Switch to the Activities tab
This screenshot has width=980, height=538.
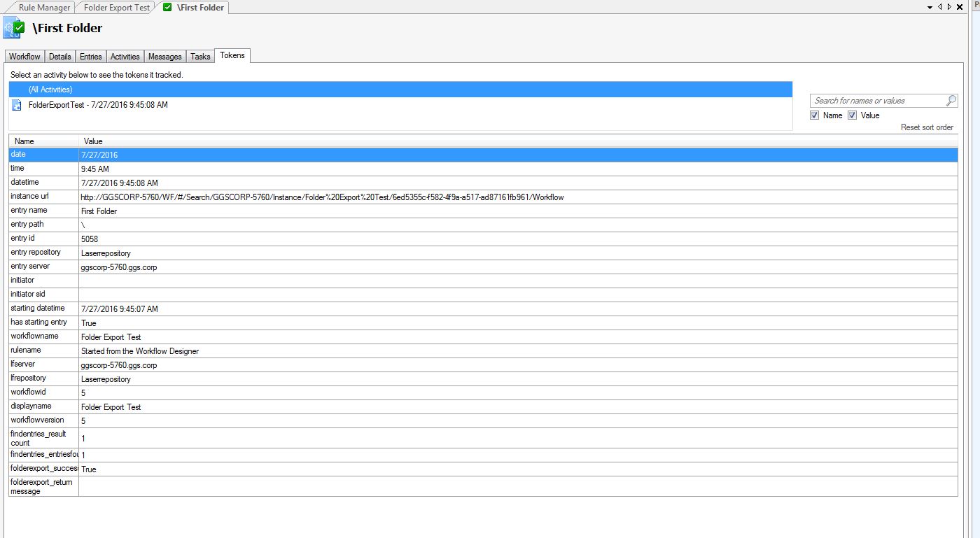pyautogui.click(x=125, y=57)
